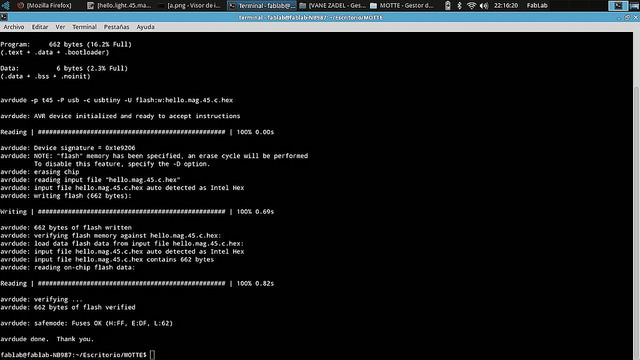Click the battery status icon
This screenshot has width=640, height=360.
coord(448,5)
